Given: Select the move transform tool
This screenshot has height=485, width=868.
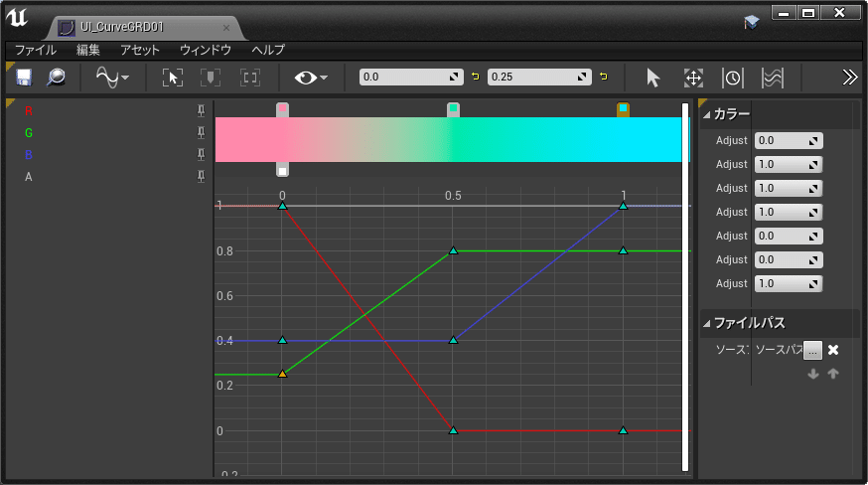Looking at the screenshot, I should pyautogui.click(x=693, y=78).
